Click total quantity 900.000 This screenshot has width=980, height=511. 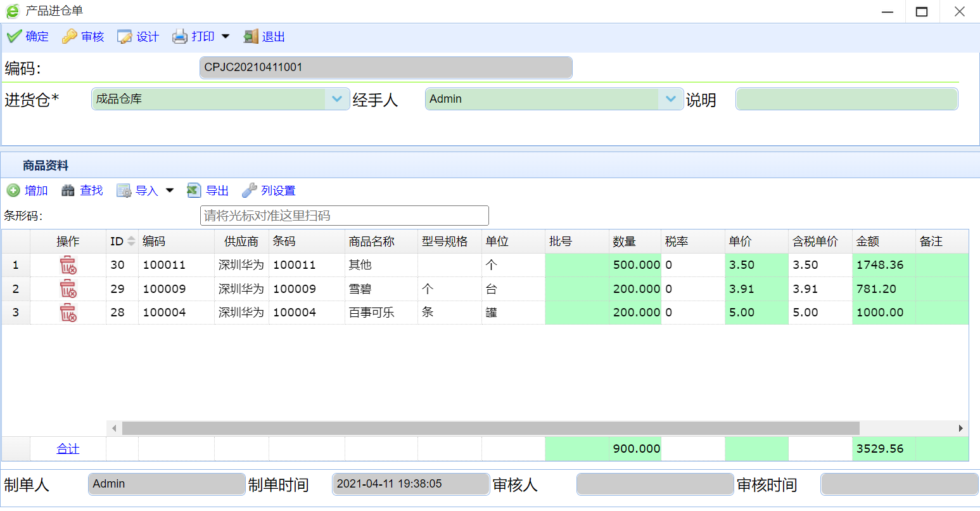point(635,449)
